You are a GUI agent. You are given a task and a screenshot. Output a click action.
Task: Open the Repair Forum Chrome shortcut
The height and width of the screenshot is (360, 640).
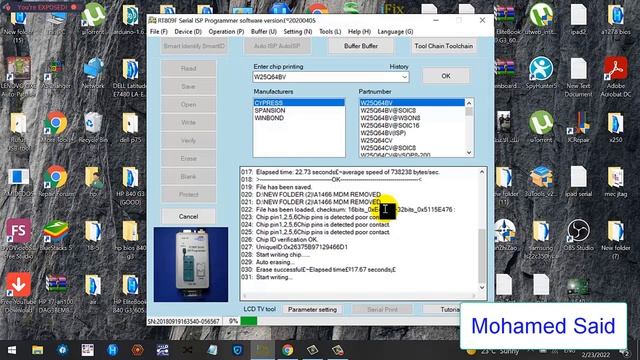coord(56,181)
